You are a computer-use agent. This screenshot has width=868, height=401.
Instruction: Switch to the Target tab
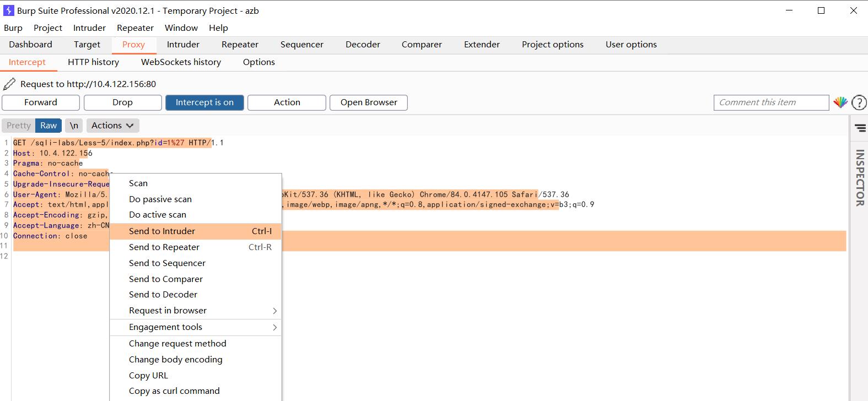tap(87, 45)
